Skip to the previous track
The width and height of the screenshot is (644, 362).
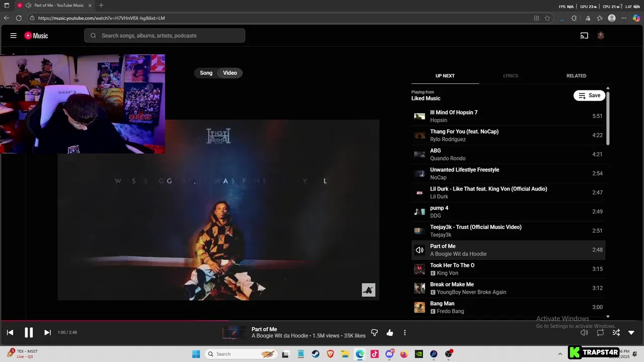pyautogui.click(x=10, y=332)
